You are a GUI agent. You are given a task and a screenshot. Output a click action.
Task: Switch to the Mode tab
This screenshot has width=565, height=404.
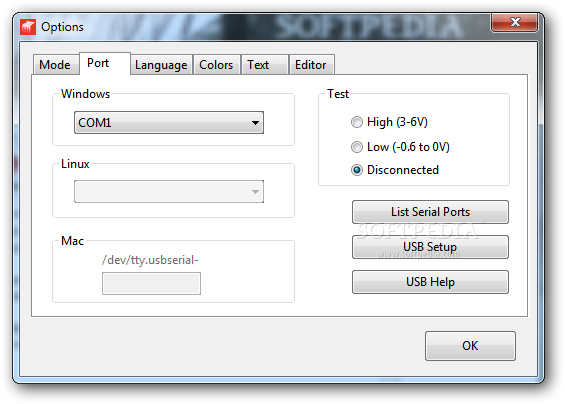click(x=55, y=65)
